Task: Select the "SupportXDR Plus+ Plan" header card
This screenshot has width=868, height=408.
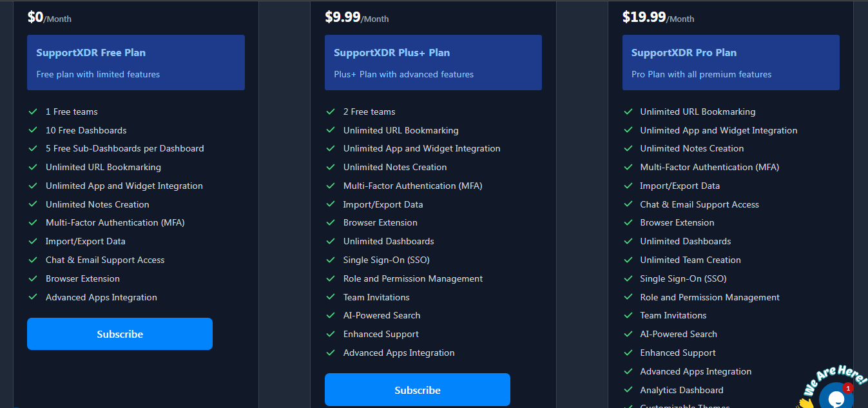Action: point(433,63)
